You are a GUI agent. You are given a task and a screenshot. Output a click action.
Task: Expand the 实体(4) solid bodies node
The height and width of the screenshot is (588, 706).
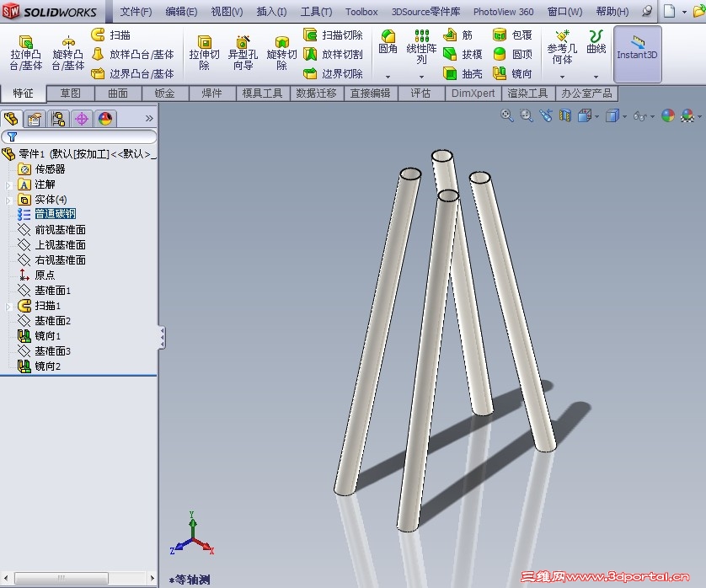click(x=8, y=200)
